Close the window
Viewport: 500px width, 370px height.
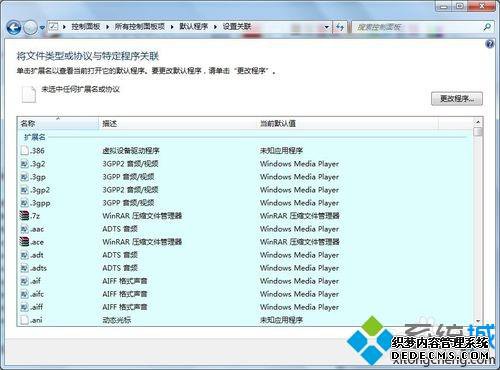click(x=482, y=6)
